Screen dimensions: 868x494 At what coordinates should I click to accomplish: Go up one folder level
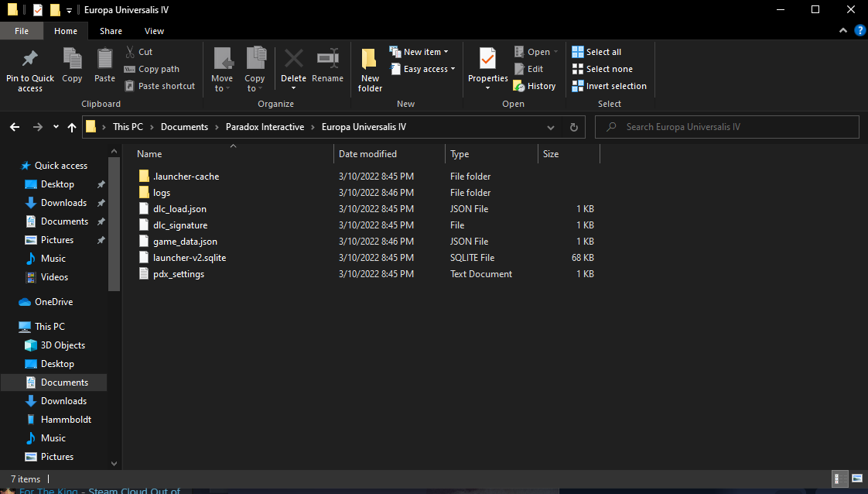pyautogui.click(x=71, y=127)
